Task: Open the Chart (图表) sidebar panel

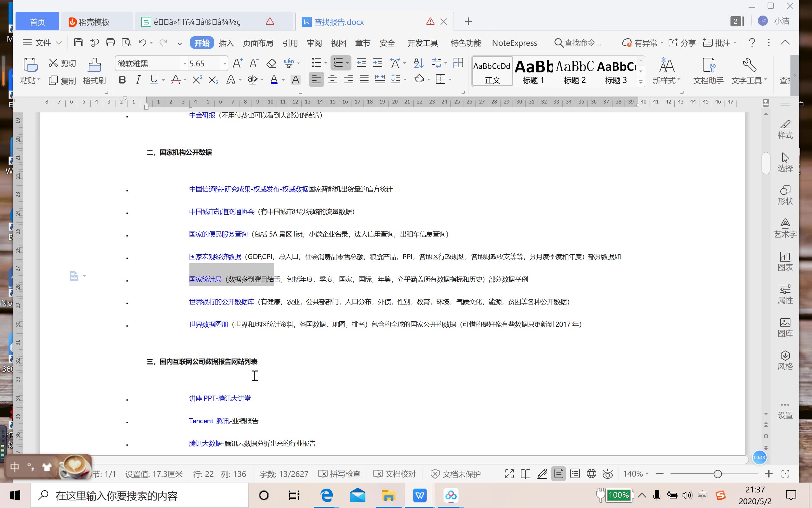Action: pyautogui.click(x=785, y=261)
